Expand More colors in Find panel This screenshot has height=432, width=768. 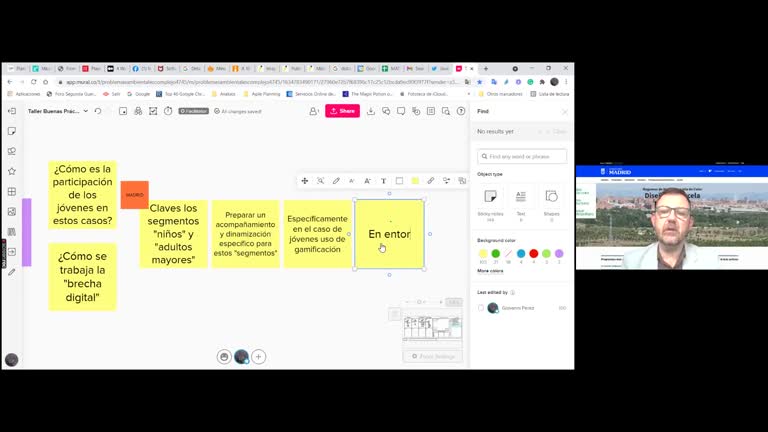pos(490,271)
